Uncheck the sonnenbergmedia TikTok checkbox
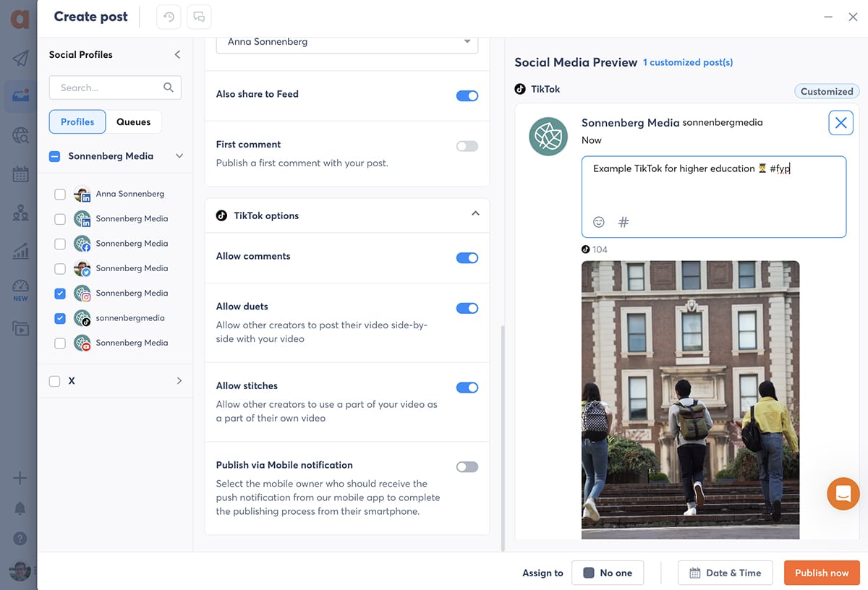Image resolution: width=868 pixels, height=590 pixels. pos(60,318)
